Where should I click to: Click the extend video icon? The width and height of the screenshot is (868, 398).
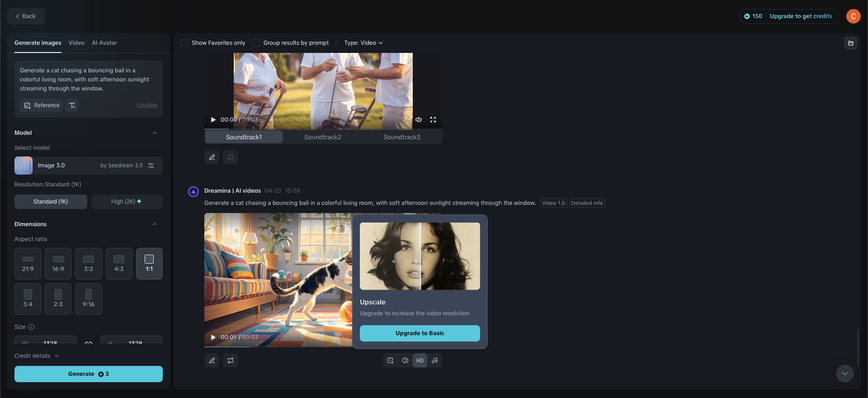(391, 360)
